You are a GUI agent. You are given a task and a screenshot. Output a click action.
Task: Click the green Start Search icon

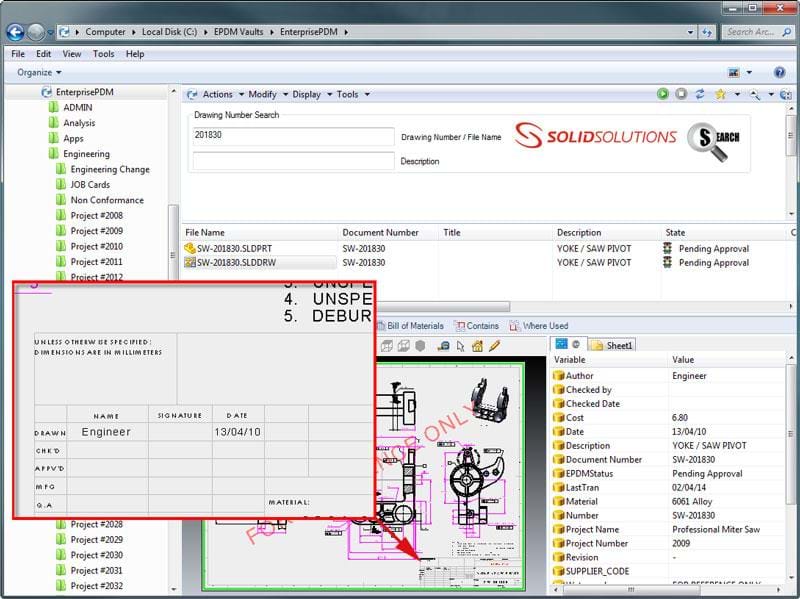[662, 94]
